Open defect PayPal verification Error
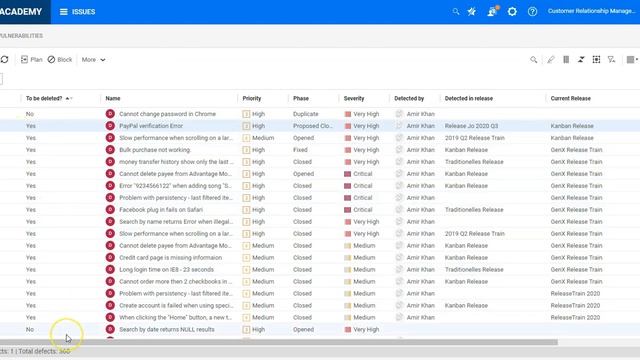Screen dimensions: 640x360 [151, 126]
